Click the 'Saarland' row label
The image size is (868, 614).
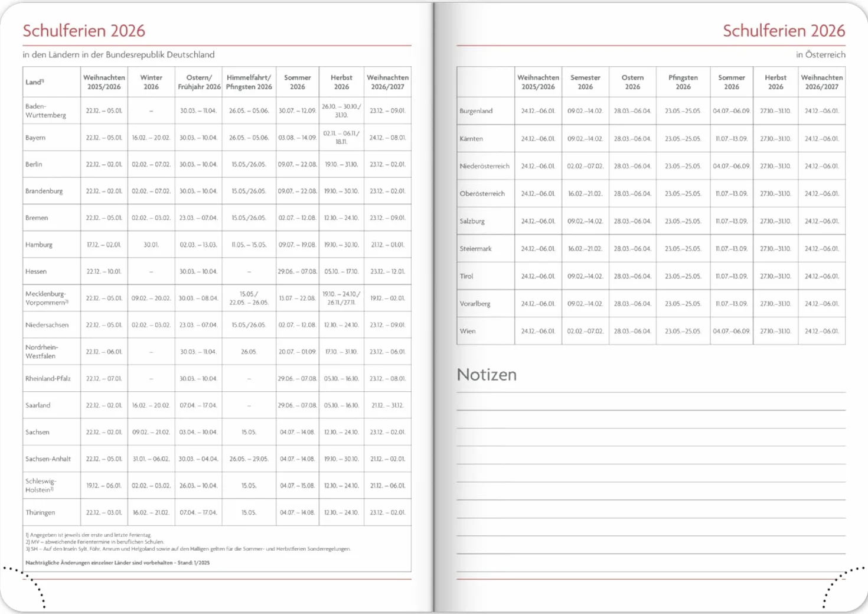tap(38, 405)
